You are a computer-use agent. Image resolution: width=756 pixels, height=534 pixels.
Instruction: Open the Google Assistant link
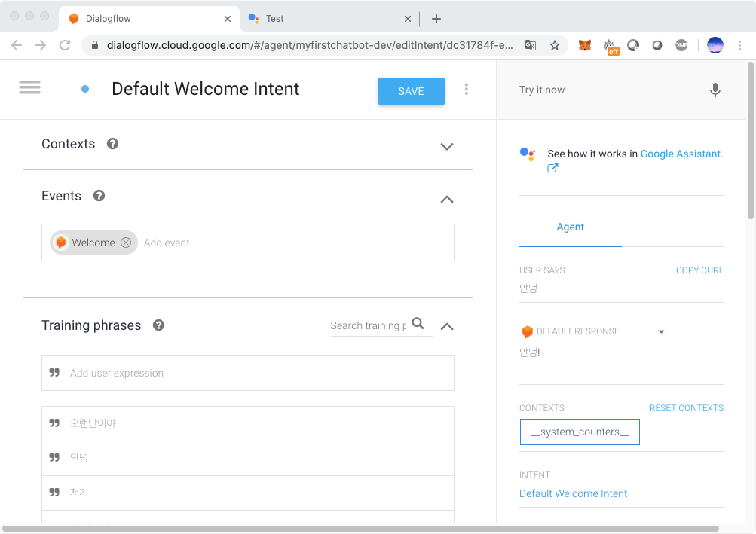[x=681, y=154]
